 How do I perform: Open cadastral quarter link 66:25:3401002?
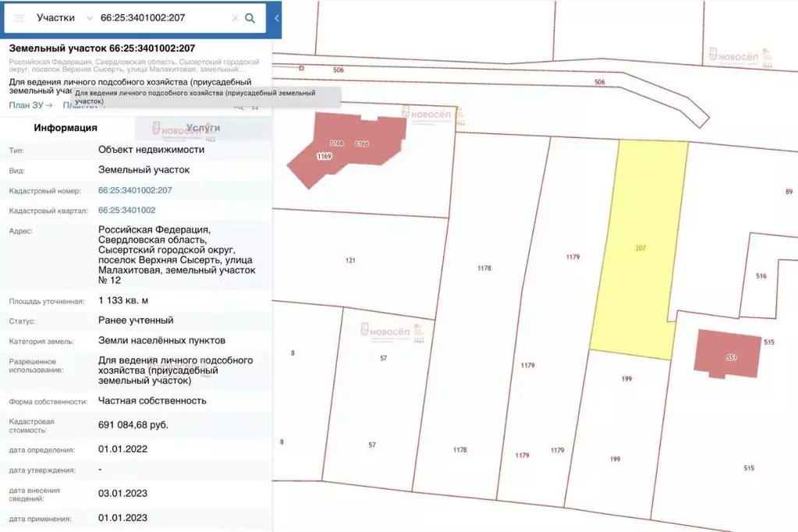tap(126, 211)
